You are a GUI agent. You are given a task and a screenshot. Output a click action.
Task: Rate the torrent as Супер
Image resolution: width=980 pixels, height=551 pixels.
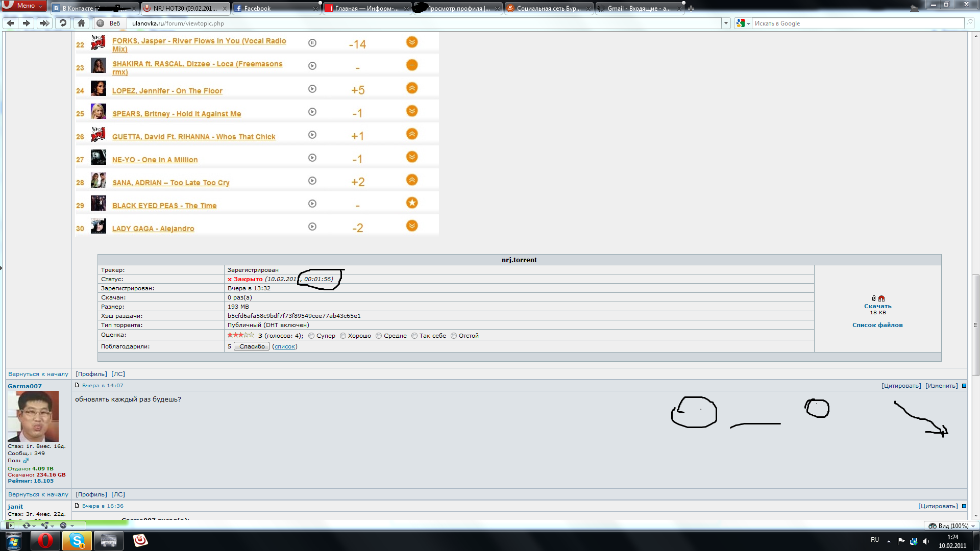click(311, 336)
